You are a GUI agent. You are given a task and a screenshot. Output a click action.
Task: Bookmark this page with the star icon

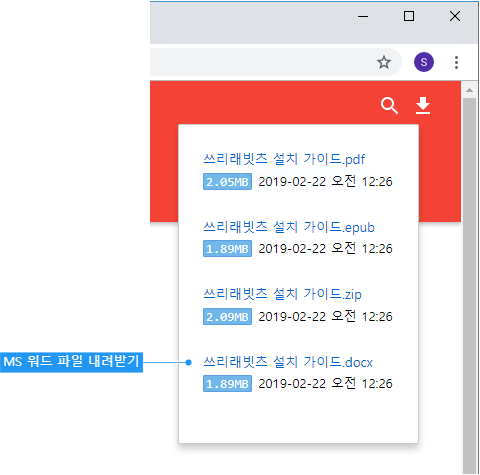[x=384, y=62]
